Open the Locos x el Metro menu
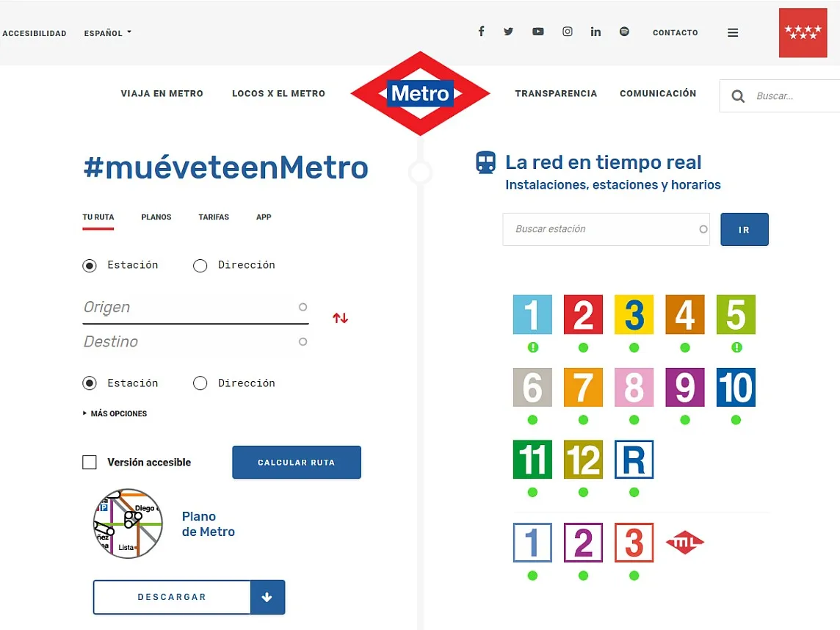This screenshot has width=840, height=630. [278, 94]
